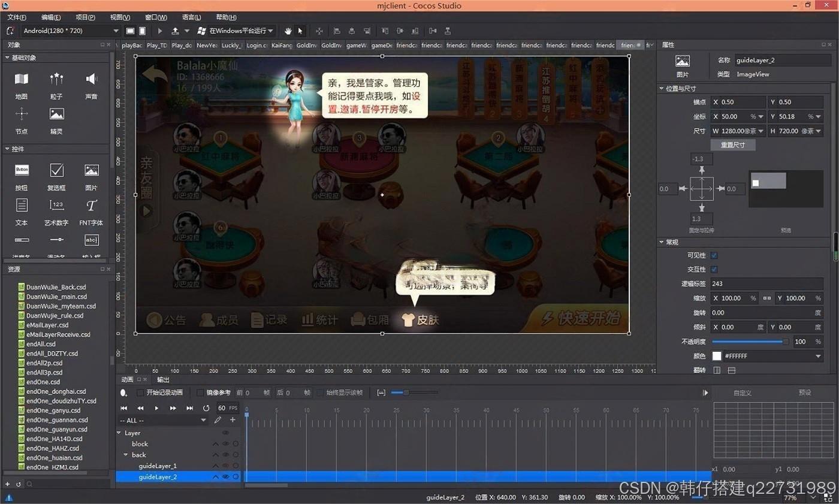
Task: Uncheck the 交互性 interactive checkbox
Action: pos(714,269)
